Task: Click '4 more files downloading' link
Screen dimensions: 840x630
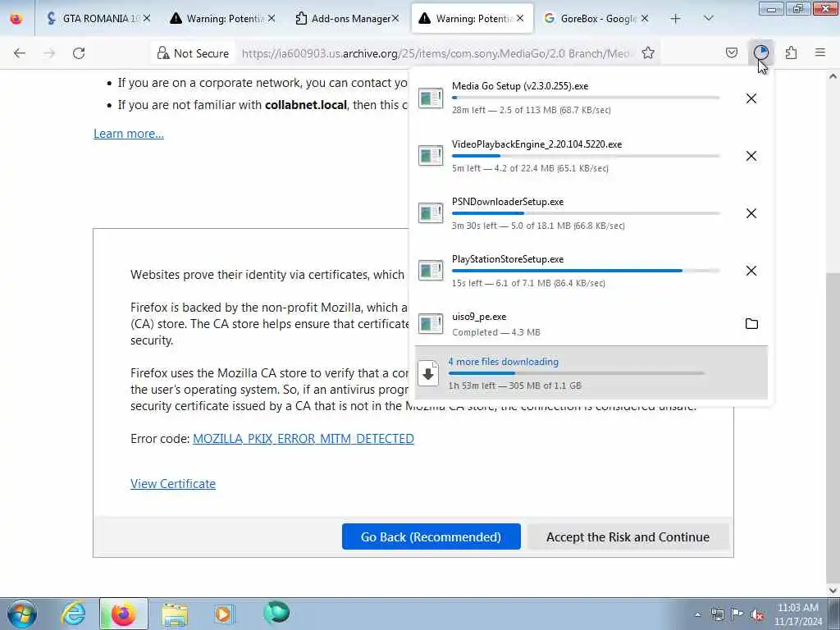Action: [x=504, y=362]
